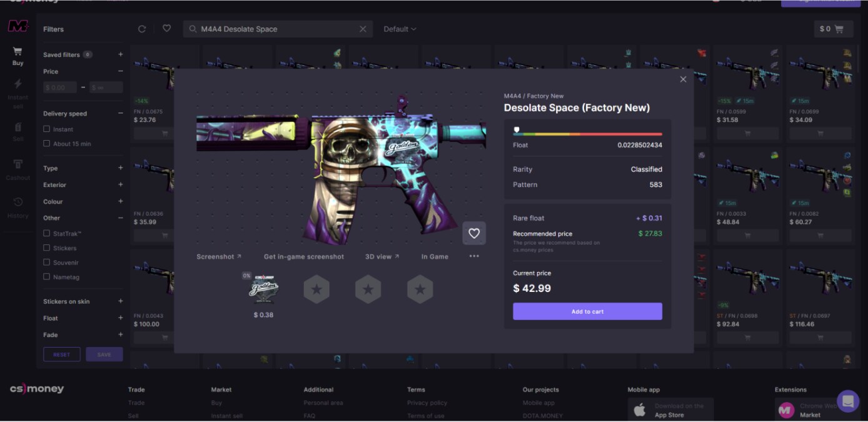Screen dimensions: 868x422
Task: Collapse the Delivery speed section
Action: [x=120, y=113]
